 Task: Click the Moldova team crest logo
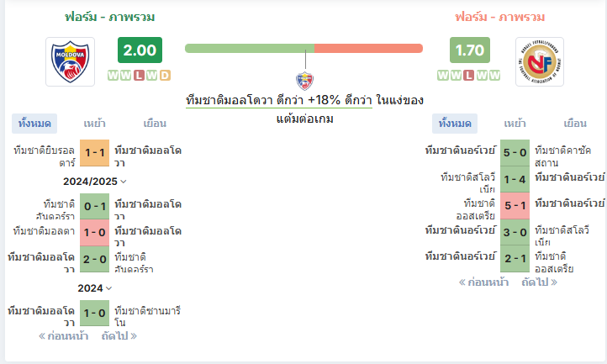point(70,61)
